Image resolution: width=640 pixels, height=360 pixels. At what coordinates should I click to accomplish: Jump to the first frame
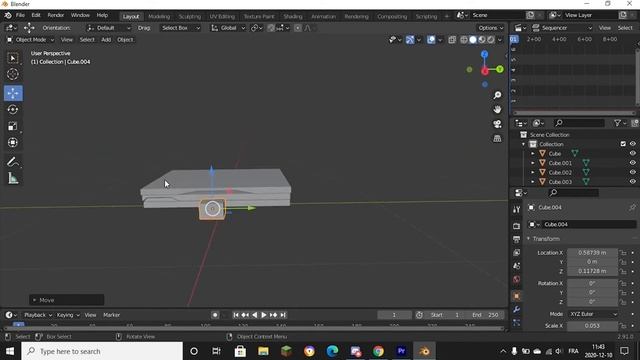pyautogui.click(x=236, y=315)
